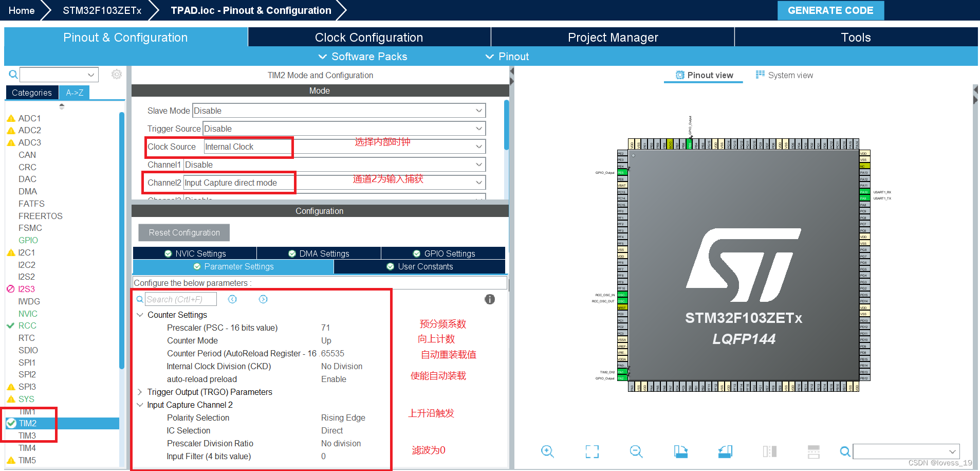Open the GPIO Settings tab

pyautogui.click(x=443, y=253)
